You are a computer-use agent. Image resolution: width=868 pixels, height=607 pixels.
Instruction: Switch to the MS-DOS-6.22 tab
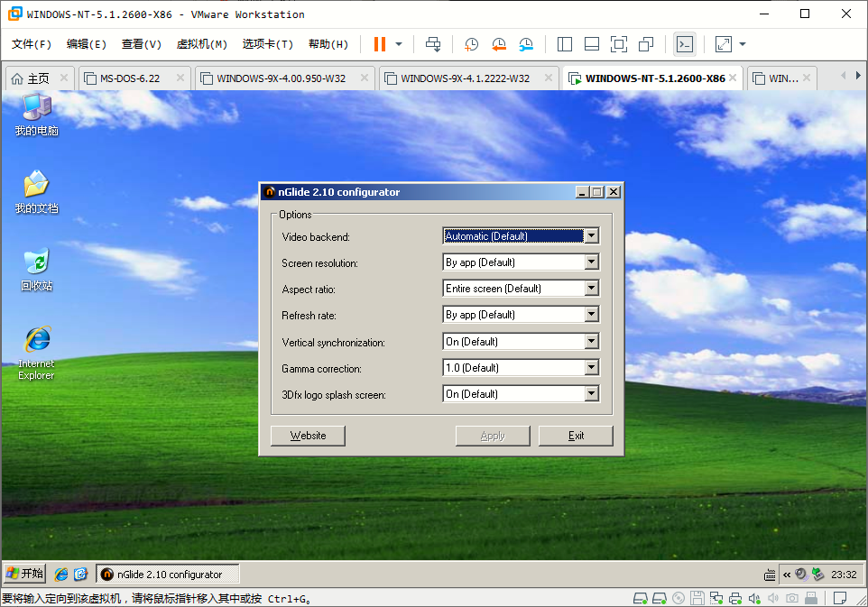[x=130, y=78]
